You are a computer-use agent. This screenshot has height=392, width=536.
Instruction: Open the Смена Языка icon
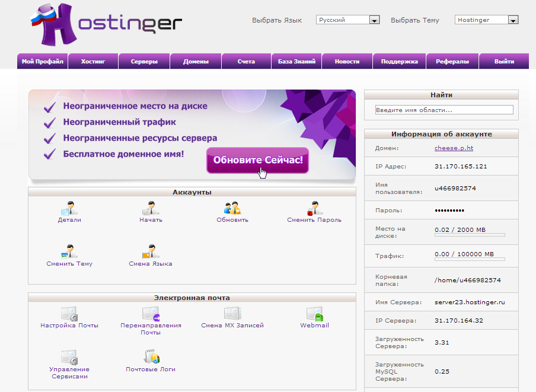point(151,251)
